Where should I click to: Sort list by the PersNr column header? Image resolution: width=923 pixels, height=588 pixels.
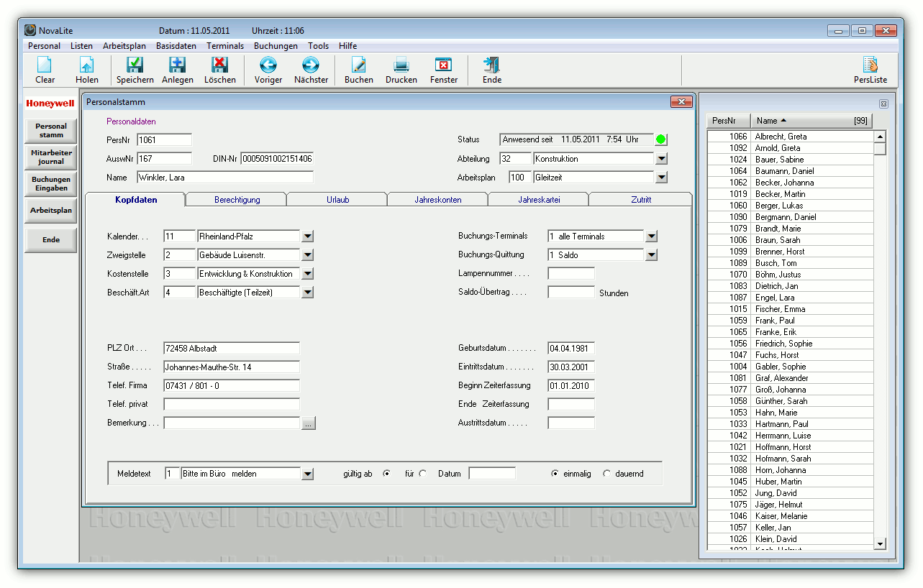click(729, 121)
